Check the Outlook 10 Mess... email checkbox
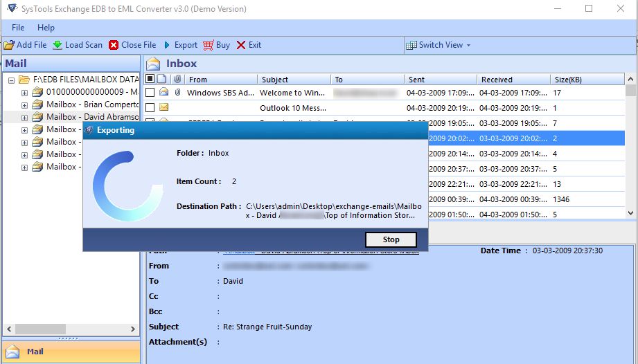 point(150,108)
